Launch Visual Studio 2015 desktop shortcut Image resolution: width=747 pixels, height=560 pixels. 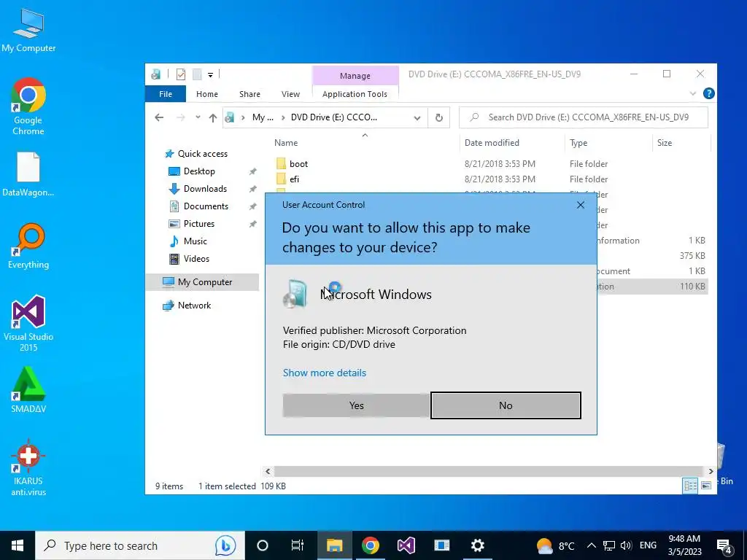pos(28,323)
